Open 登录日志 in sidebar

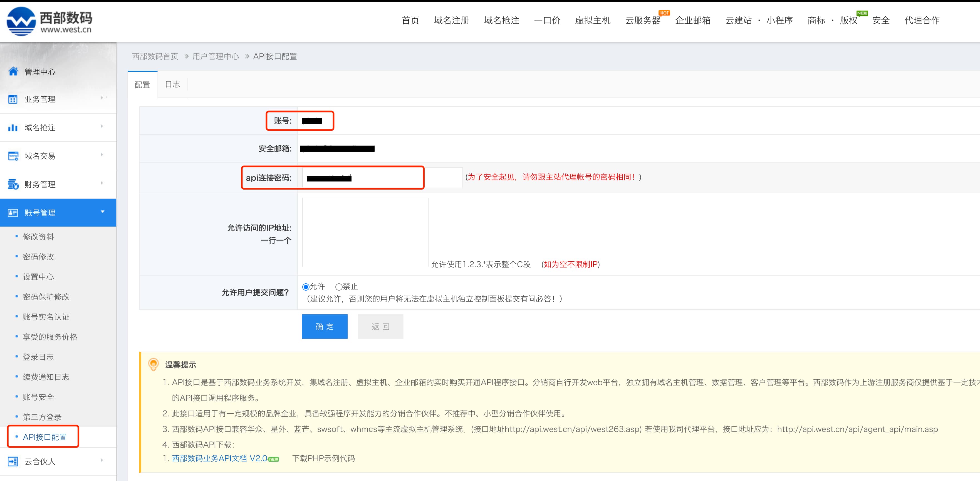(38, 357)
